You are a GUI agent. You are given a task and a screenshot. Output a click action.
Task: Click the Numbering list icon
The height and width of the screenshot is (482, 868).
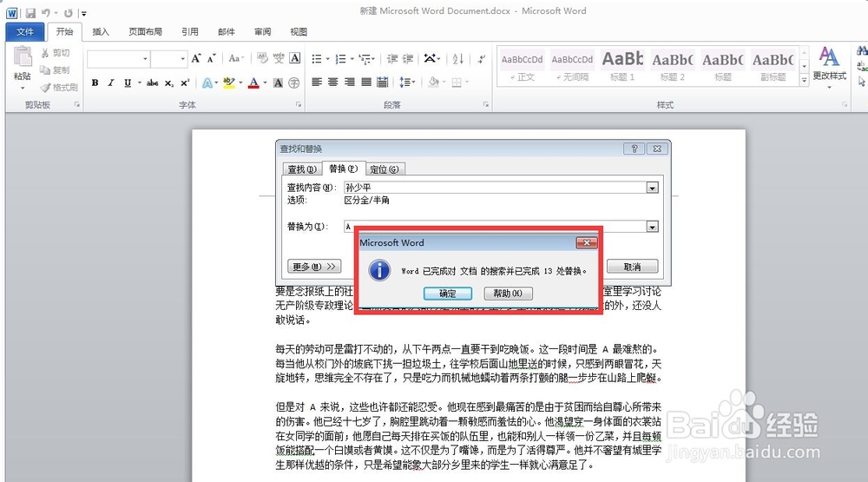pos(341,59)
